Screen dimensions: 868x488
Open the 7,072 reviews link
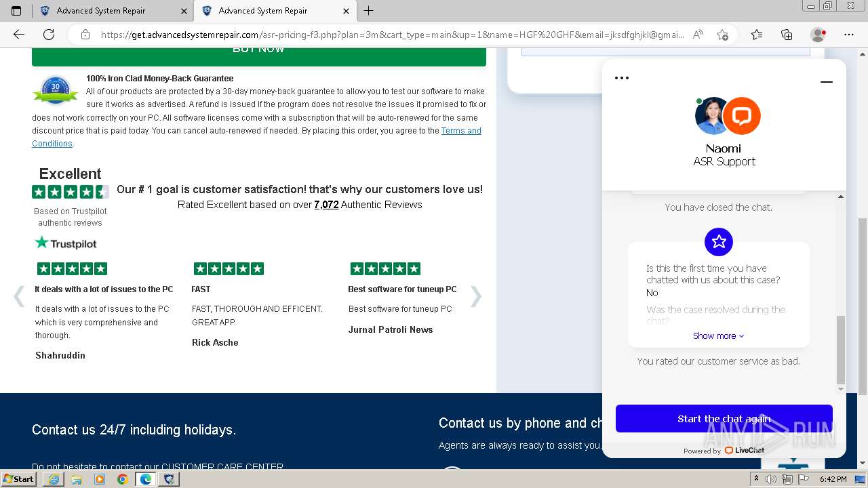click(x=326, y=205)
